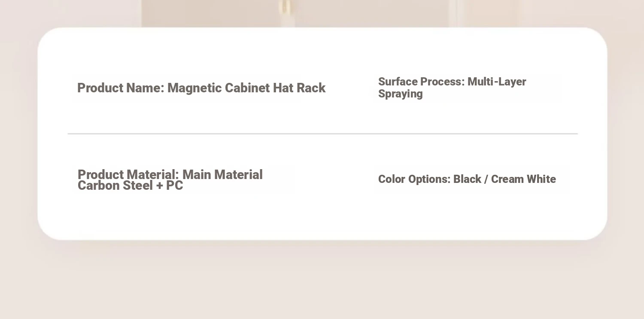
Task: Click the word Layer in surface process
Action: click(513, 82)
